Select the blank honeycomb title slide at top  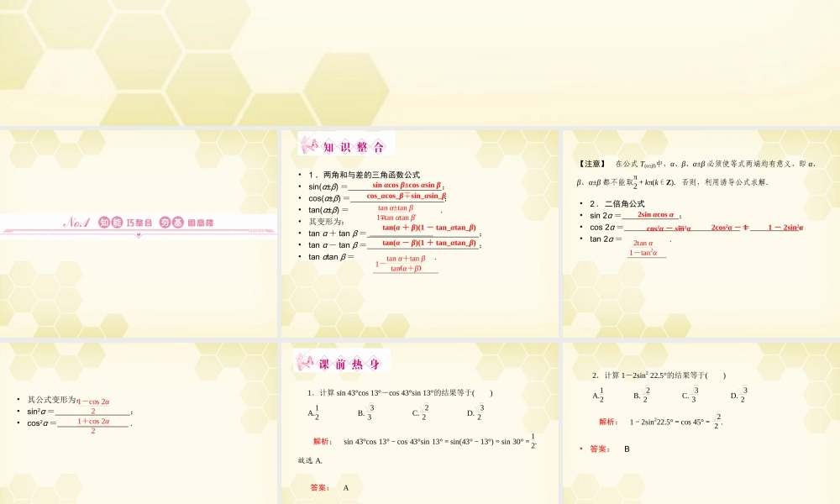420,63
